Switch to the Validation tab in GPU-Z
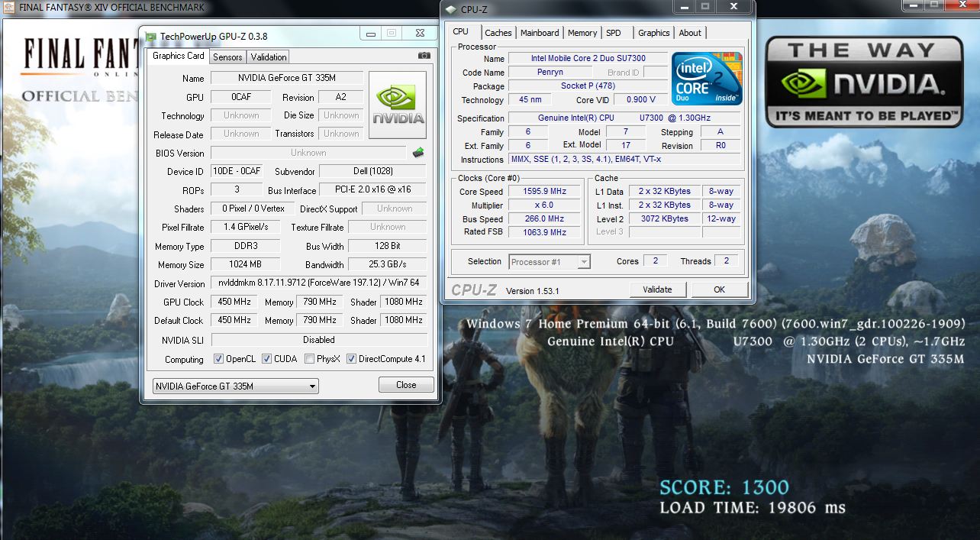980x540 pixels. point(269,57)
